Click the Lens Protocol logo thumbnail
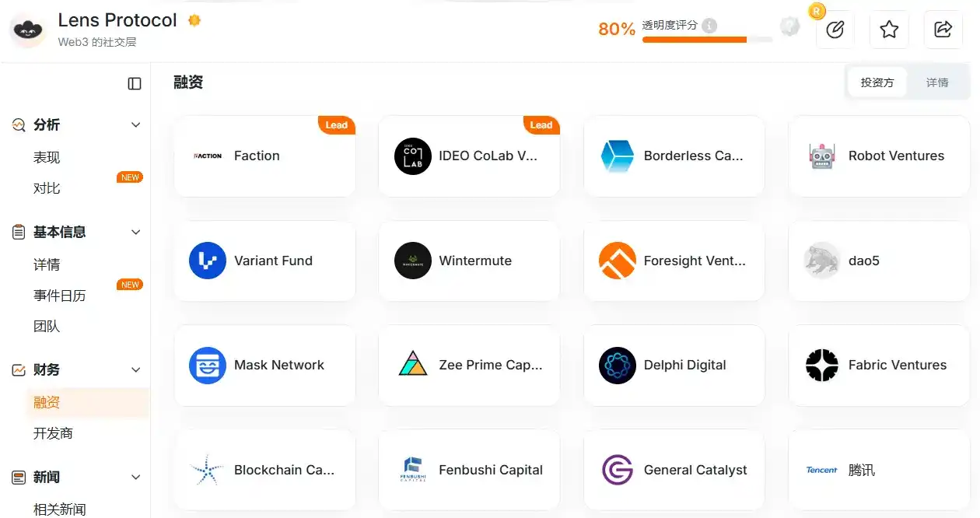This screenshot has height=518, width=980. [27, 29]
